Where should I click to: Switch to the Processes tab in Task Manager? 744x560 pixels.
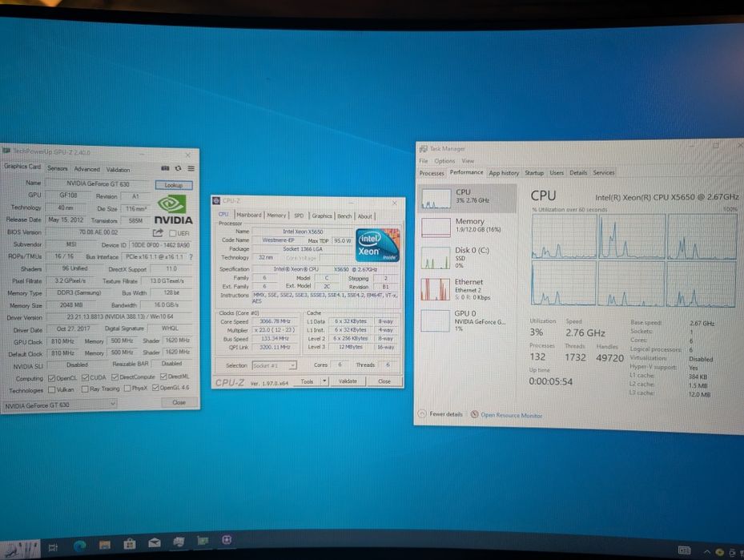click(432, 173)
